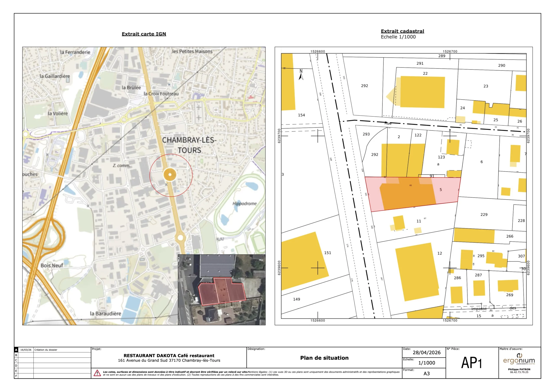Click parcel number 295
The image size is (555, 392).
(x=481, y=256)
